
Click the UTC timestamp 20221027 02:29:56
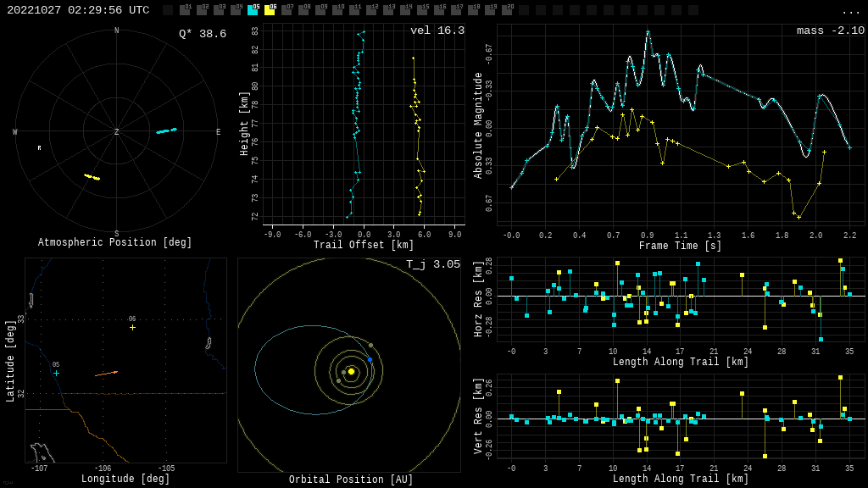78,10
